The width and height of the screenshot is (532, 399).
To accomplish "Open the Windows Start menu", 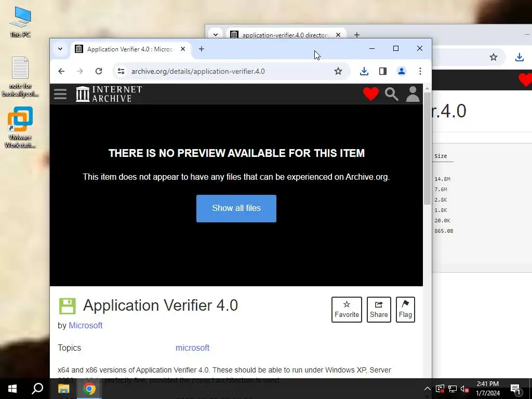I will click(12, 389).
